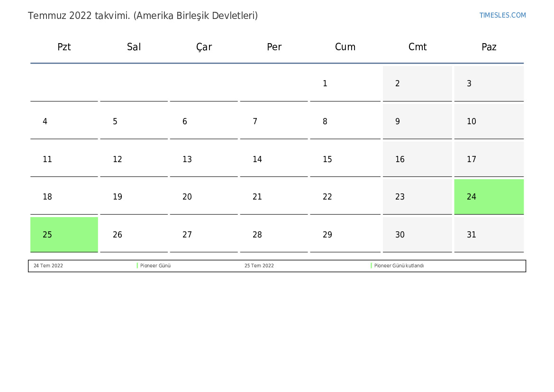Select the 25 Tem 2022 legend date
554x392 pixels.
tap(259, 266)
